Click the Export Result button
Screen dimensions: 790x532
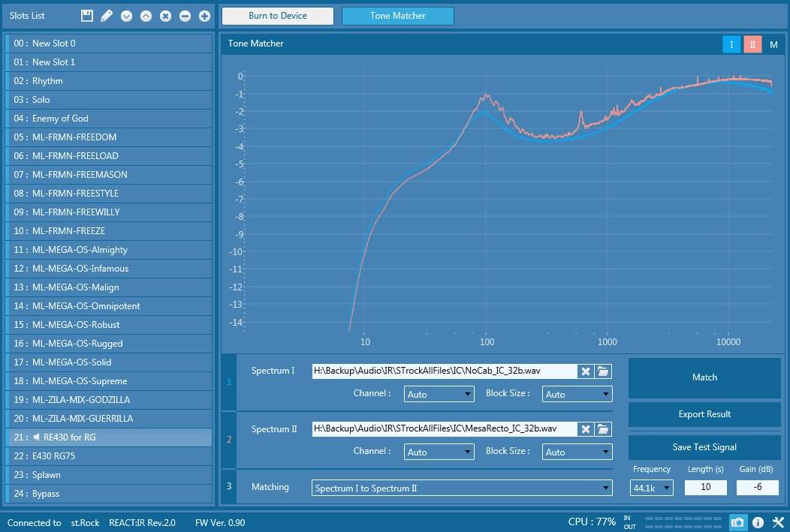[704, 414]
